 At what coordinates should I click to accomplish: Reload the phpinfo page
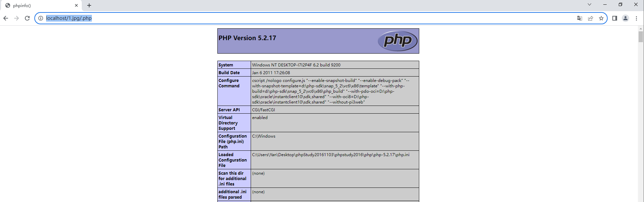tap(27, 18)
